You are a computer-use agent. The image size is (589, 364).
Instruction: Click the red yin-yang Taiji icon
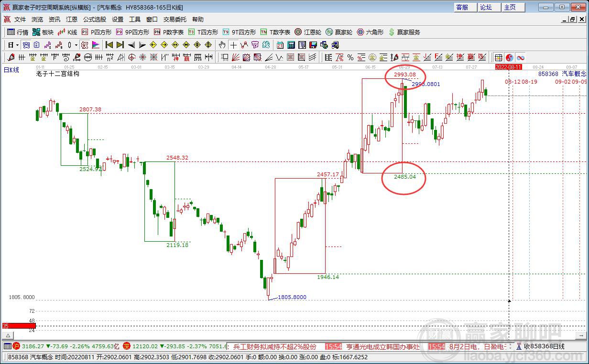(x=510, y=57)
